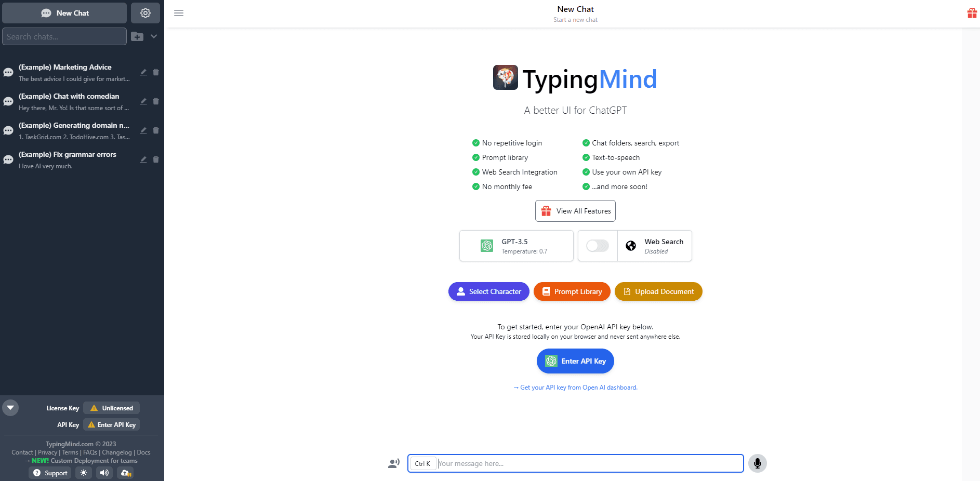Open text-to-speech speaker settings in footer
Screen dimensions: 980x481
(104, 473)
